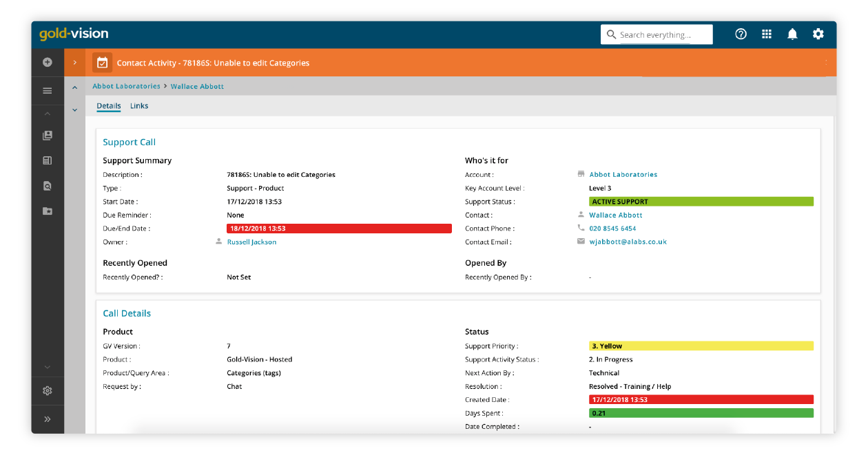This screenshot has height=455, width=868.
Task: Click the gold-vision logo
Action: click(74, 34)
